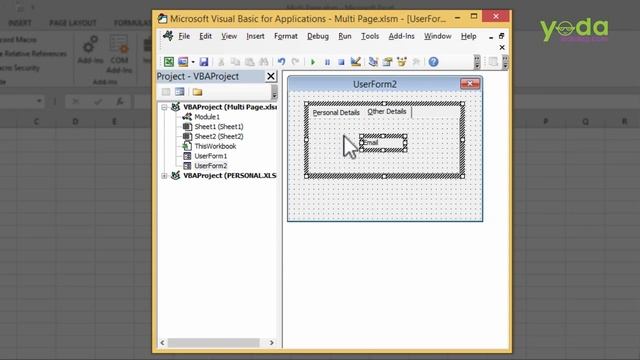This screenshot has width=640, height=360.
Task: Open the Window menu
Action: (x=438, y=36)
